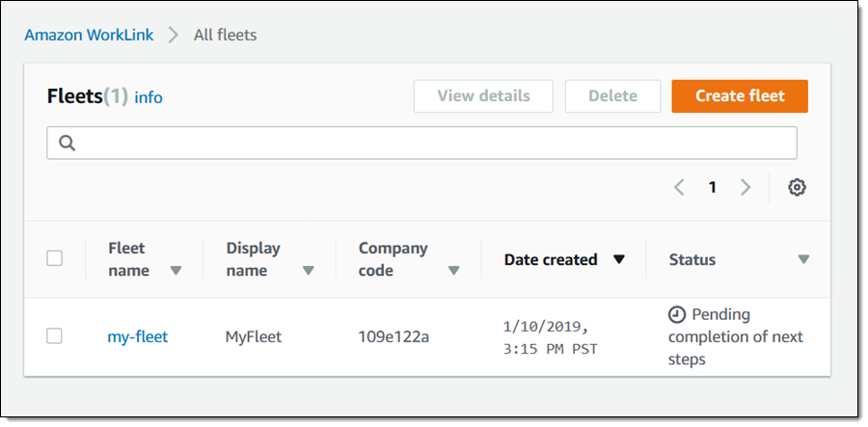This screenshot has width=868, height=427.
Task: Click the pending status clock icon
Action: tap(677, 315)
